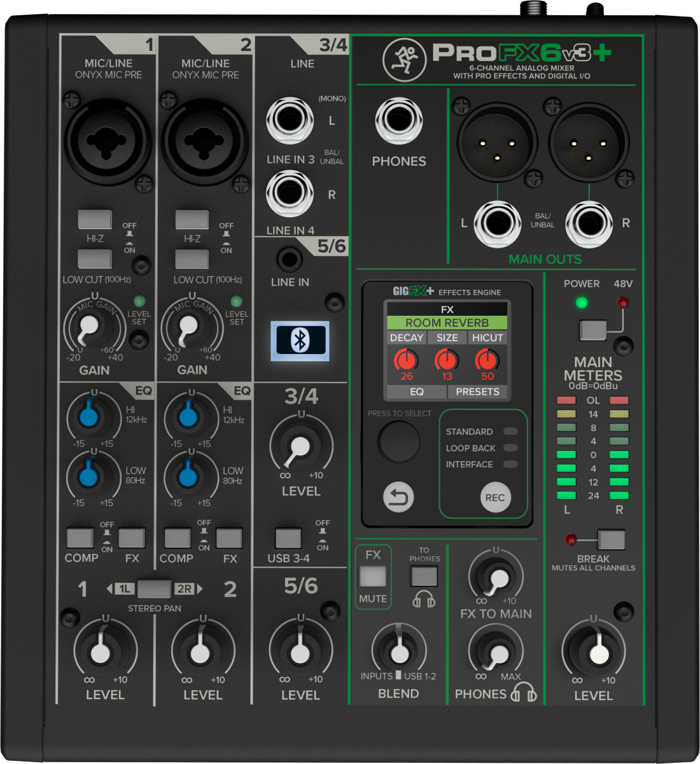
Task: Click the ROOM REVERB preset name
Action: click(x=447, y=323)
